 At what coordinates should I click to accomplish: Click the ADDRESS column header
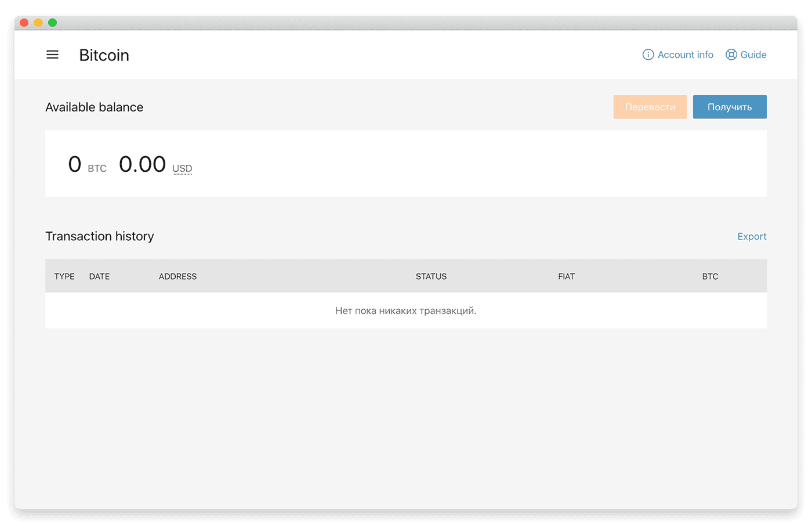pos(177,276)
